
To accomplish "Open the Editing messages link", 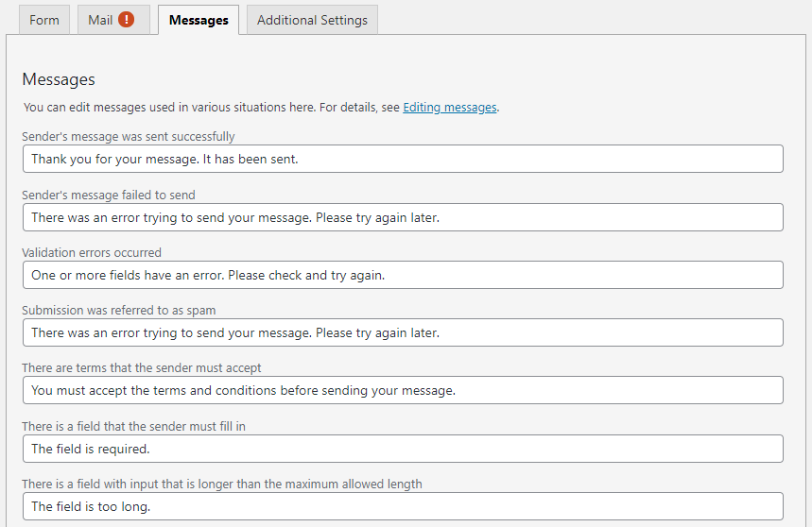I will click(450, 107).
